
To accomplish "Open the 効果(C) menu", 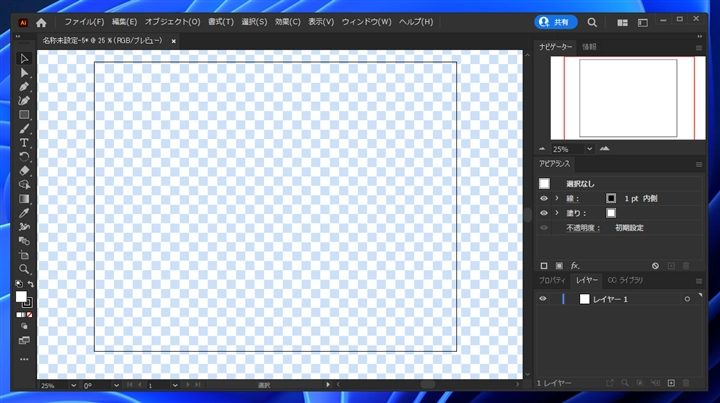I will (x=287, y=22).
